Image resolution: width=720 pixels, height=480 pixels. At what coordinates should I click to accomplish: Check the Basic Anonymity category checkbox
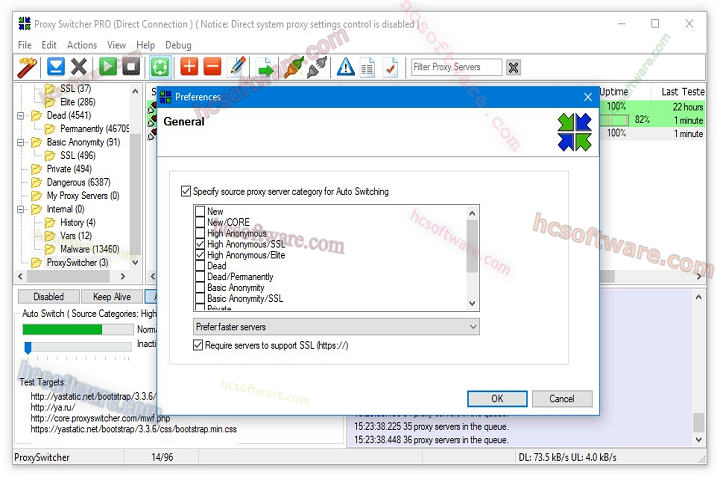pos(200,288)
